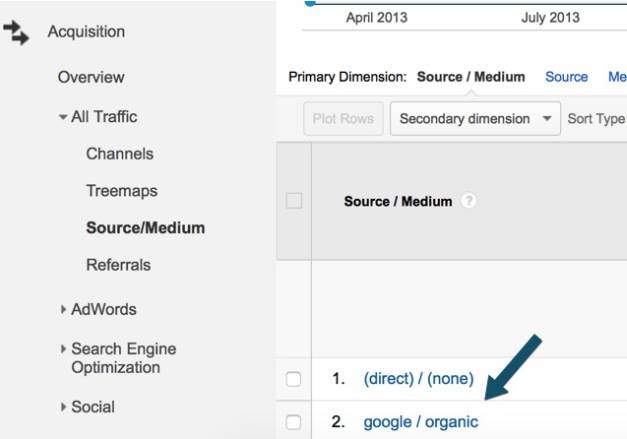Toggle the select-all header checkbox
The width and height of the screenshot is (627, 439).
click(x=294, y=201)
